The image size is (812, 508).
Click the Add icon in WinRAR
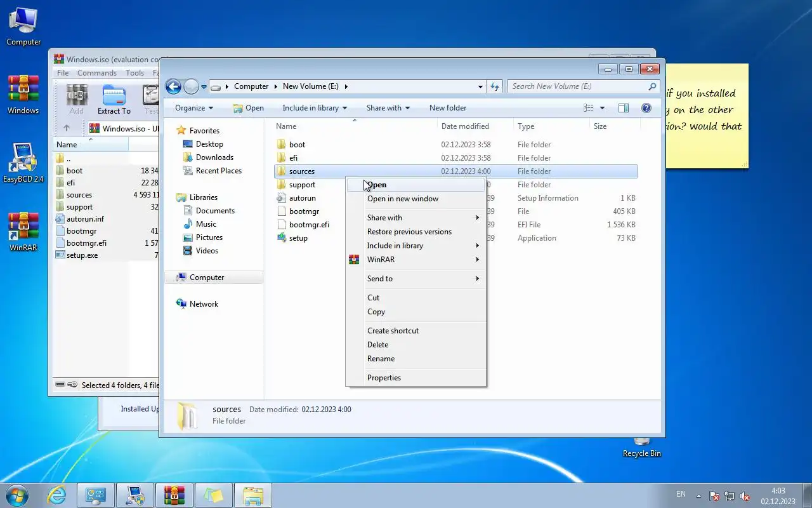(x=77, y=100)
